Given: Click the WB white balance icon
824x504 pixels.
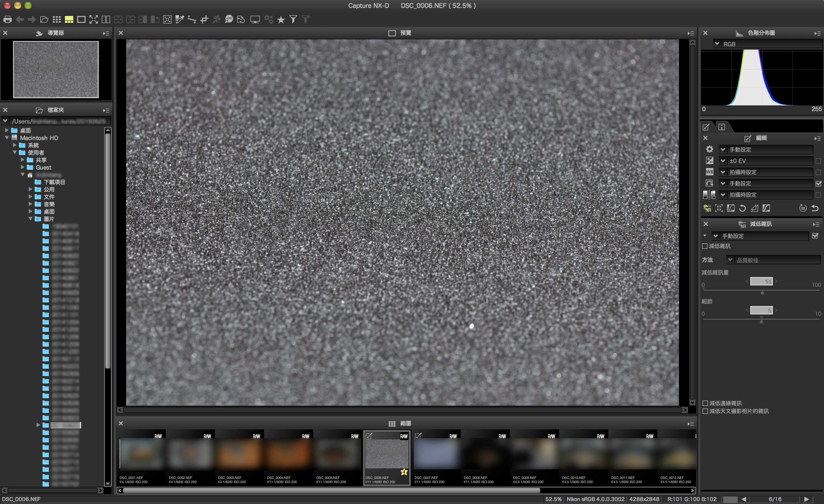Looking at the screenshot, I should click(709, 172).
